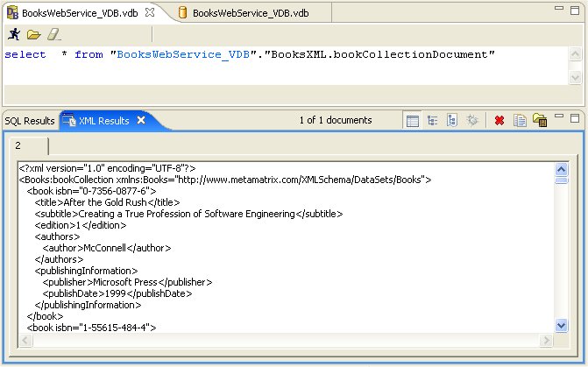Click the publishDate 1999 line

click(117, 293)
